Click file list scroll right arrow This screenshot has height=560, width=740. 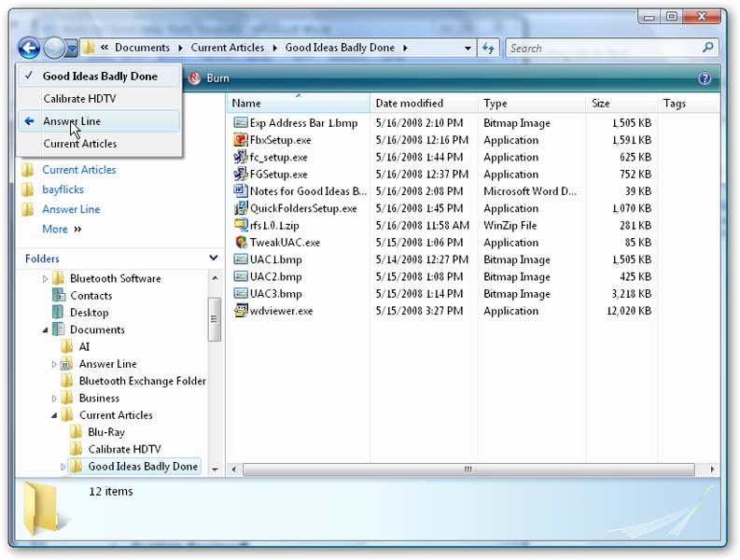[x=712, y=469]
